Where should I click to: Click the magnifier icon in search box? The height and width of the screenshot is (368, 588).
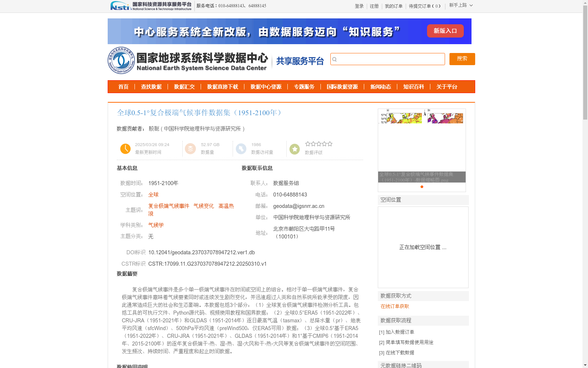334,59
